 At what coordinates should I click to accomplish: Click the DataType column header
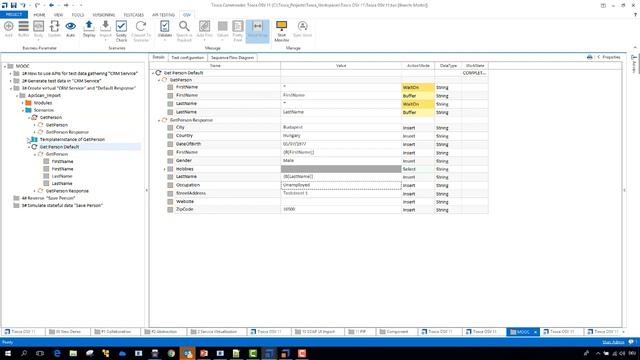pos(448,66)
